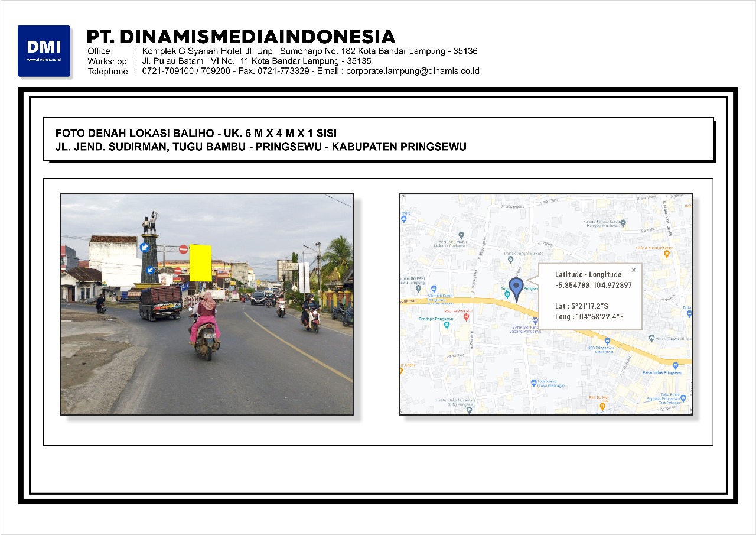
Task: Click the corporate.lampung@dinamis.co.id email address
Action: [412, 71]
